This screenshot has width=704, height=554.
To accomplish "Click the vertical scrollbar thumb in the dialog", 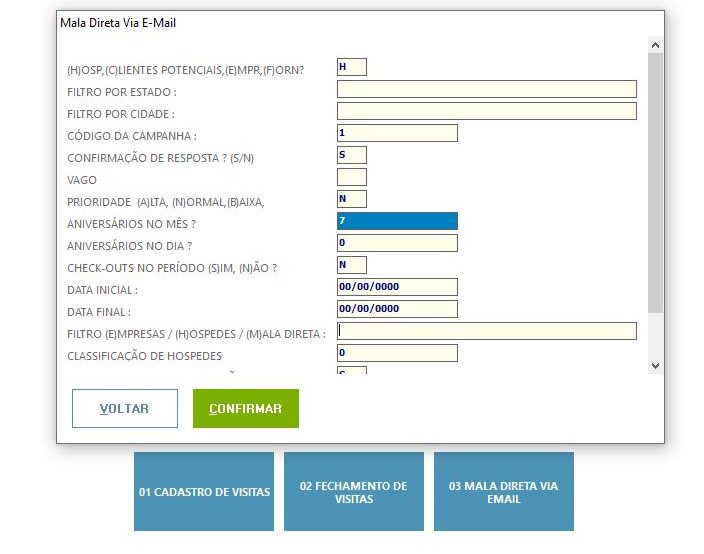I will click(655, 183).
